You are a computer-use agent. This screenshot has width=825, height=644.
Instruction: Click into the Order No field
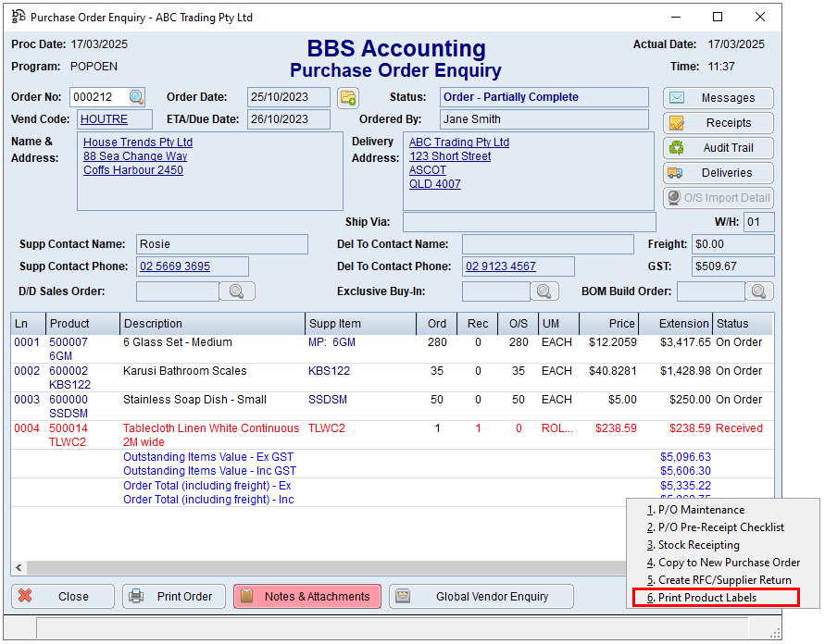(97, 97)
